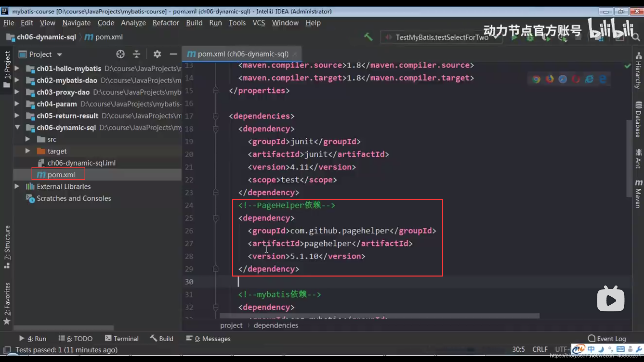644x362 pixels.
Task: Toggle the Database tool window
Action: tap(638, 119)
